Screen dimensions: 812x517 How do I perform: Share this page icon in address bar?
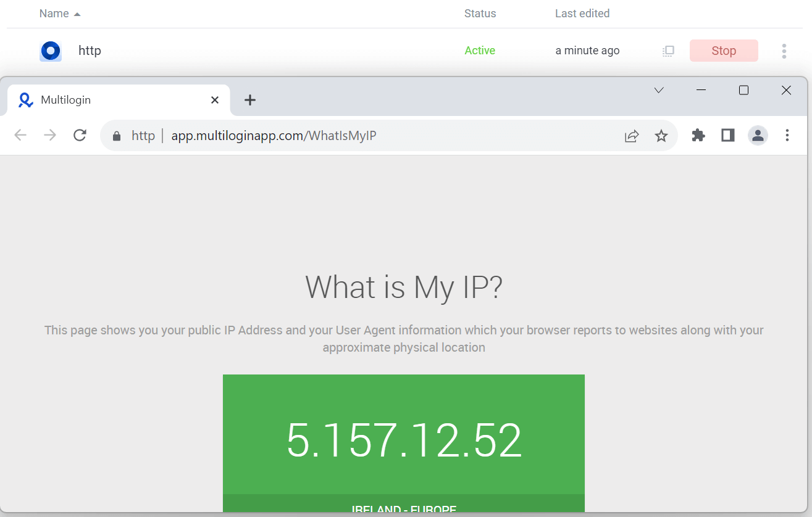click(632, 136)
